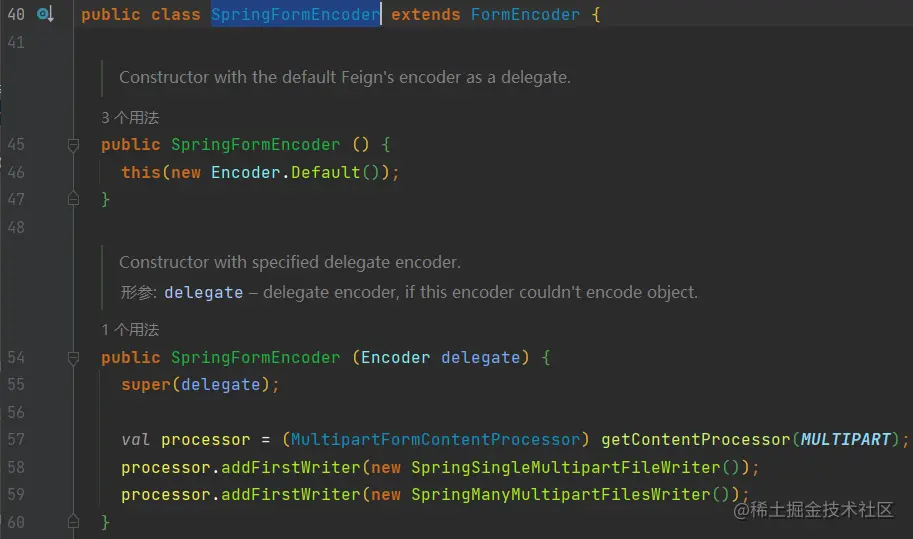Click Encoder.Default on line 46
The image size is (913, 539).
pyautogui.click(x=285, y=172)
